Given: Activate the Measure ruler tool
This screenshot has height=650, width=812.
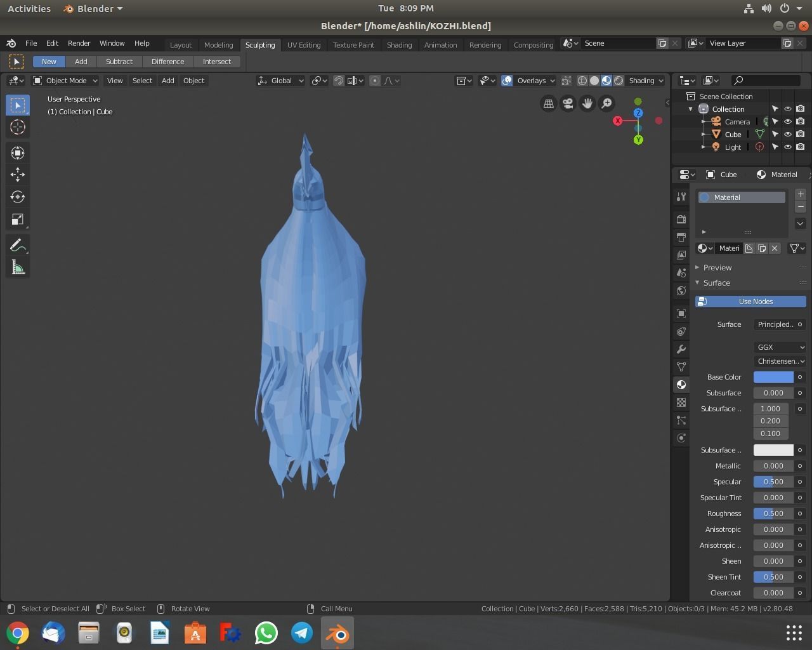Looking at the screenshot, I should click(x=18, y=268).
